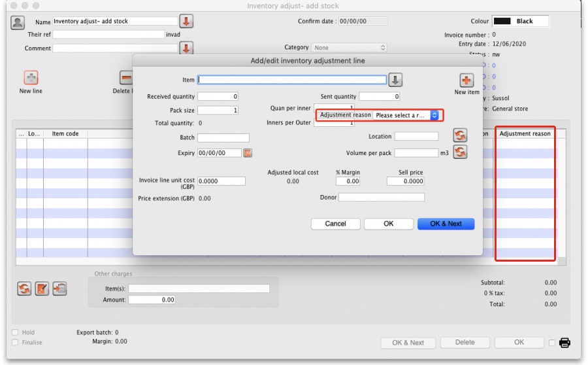
Task: Click the blue OK & Next button
Action: coord(446,224)
